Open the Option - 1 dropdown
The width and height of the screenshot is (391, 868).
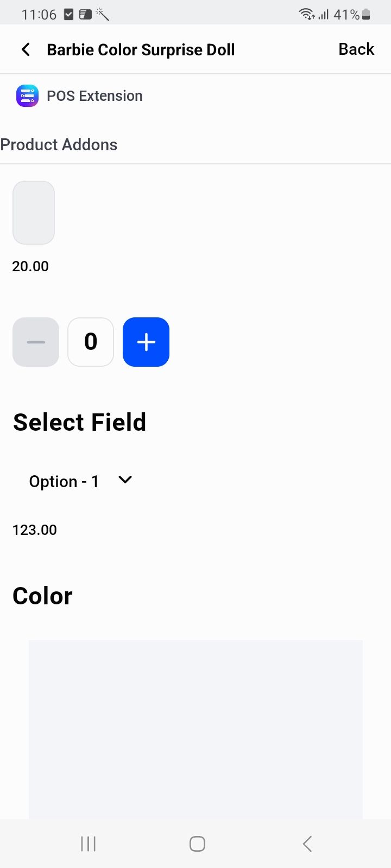pyautogui.click(x=64, y=481)
